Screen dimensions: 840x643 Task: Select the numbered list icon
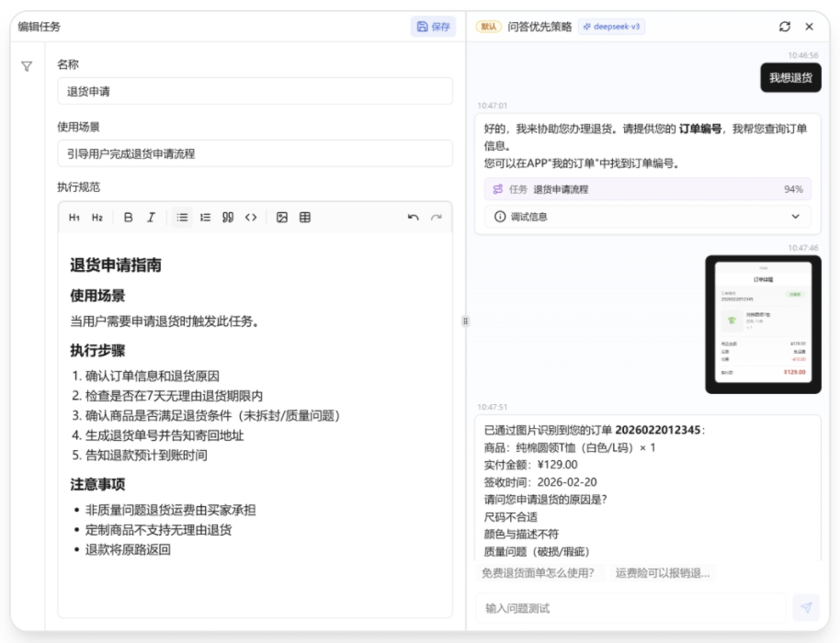click(203, 217)
